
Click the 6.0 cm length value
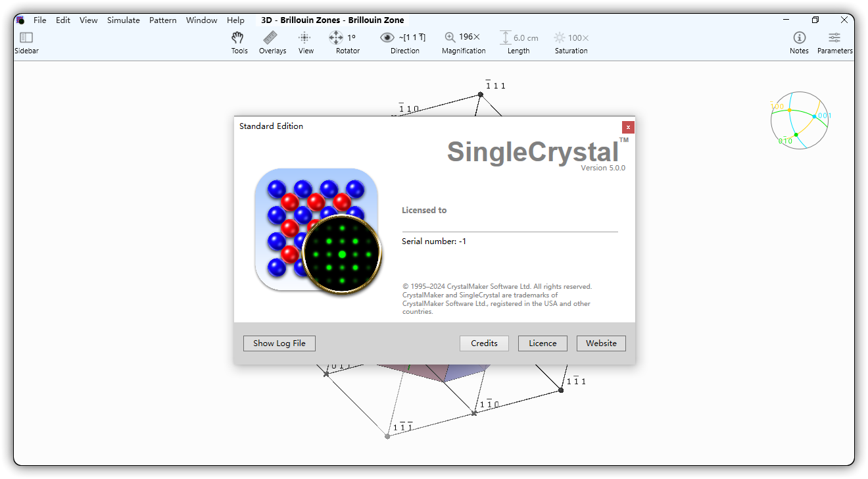click(526, 38)
